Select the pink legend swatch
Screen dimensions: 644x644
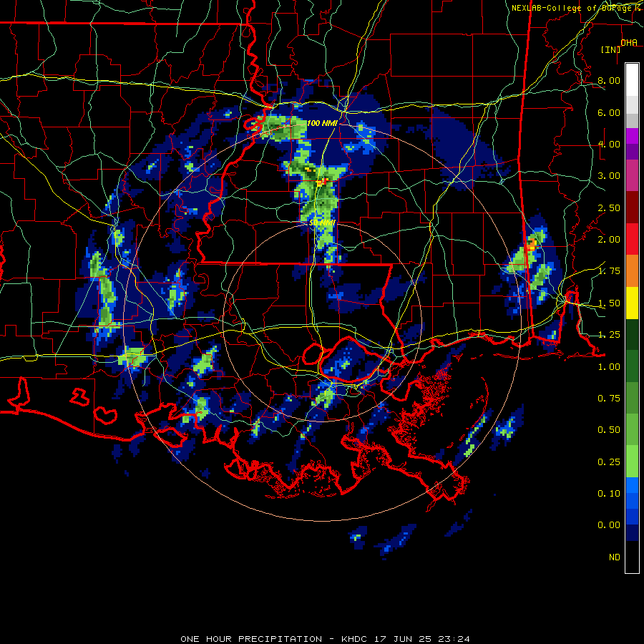(x=632, y=176)
